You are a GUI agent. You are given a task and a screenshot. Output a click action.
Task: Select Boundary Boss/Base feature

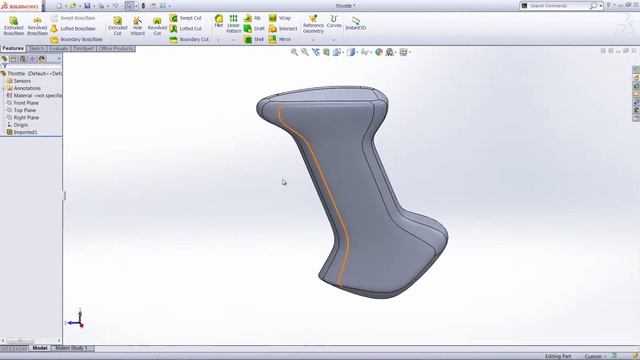coord(76,40)
